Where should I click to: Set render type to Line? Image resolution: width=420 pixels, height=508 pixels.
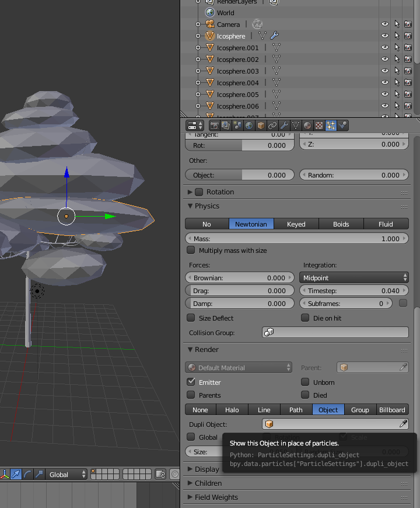[264, 409]
